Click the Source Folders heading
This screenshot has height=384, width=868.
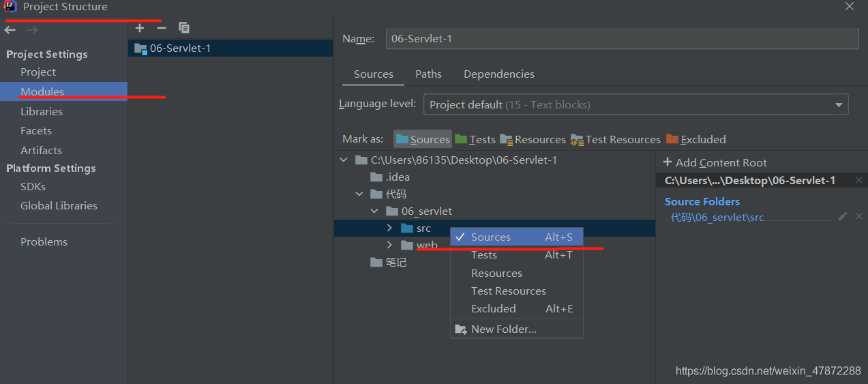(x=702, y=201)
